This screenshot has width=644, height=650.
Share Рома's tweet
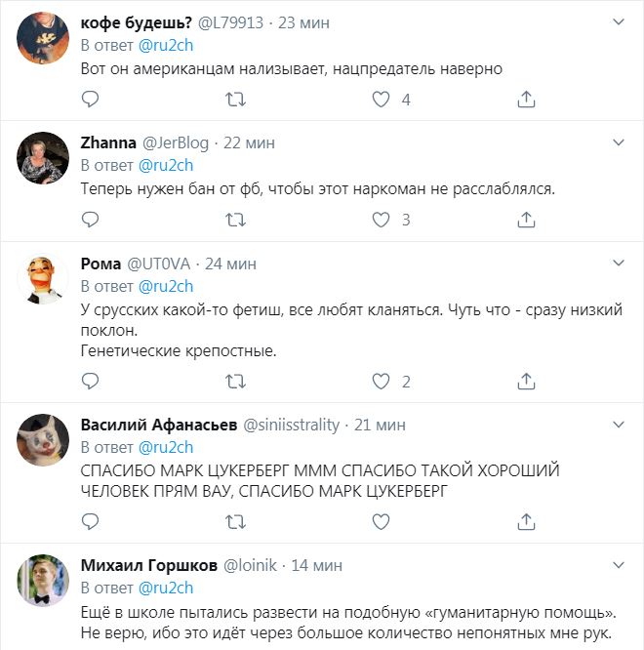pos(526,382)
